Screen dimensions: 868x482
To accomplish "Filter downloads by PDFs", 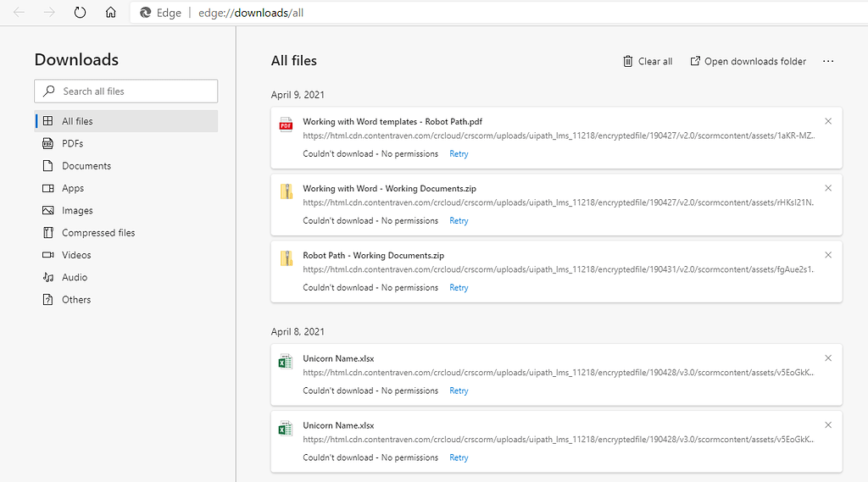I will [72, 144].
